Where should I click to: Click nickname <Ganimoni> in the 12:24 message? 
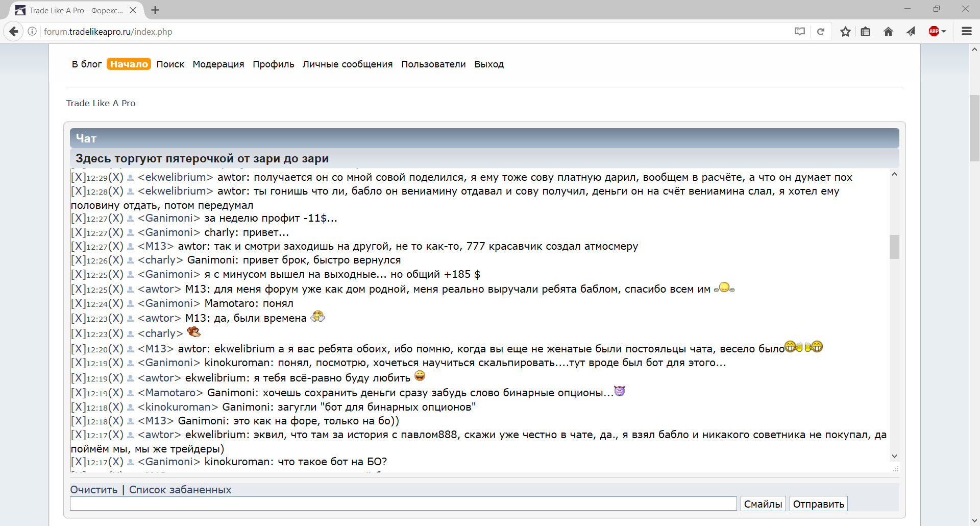pyautogui.click(x=169, y=304)
